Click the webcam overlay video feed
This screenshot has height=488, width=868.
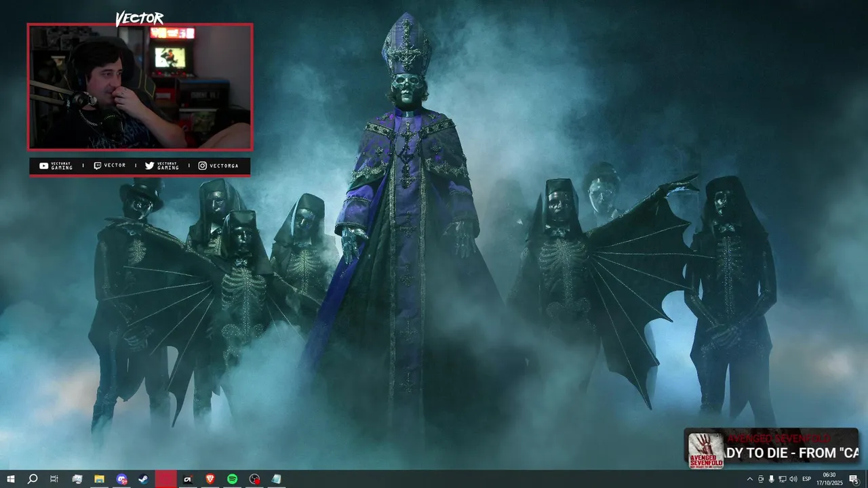point(140,87)
